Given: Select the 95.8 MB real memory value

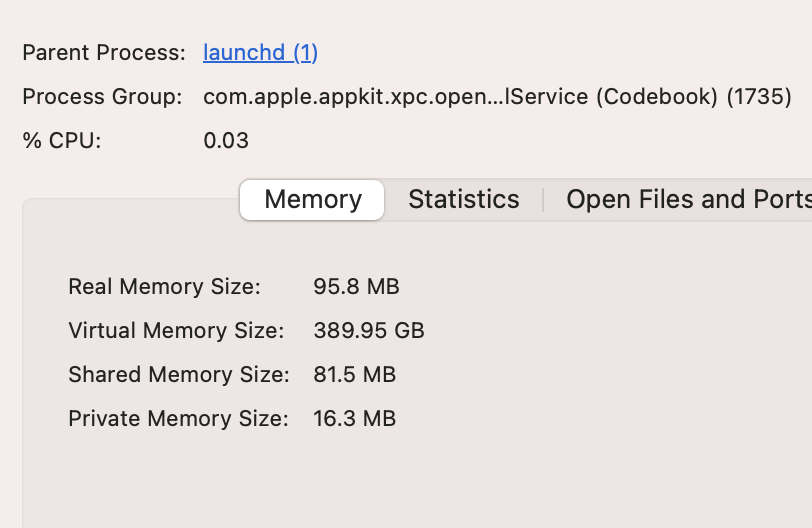Looking at the screenshot, I should (356, 288).
